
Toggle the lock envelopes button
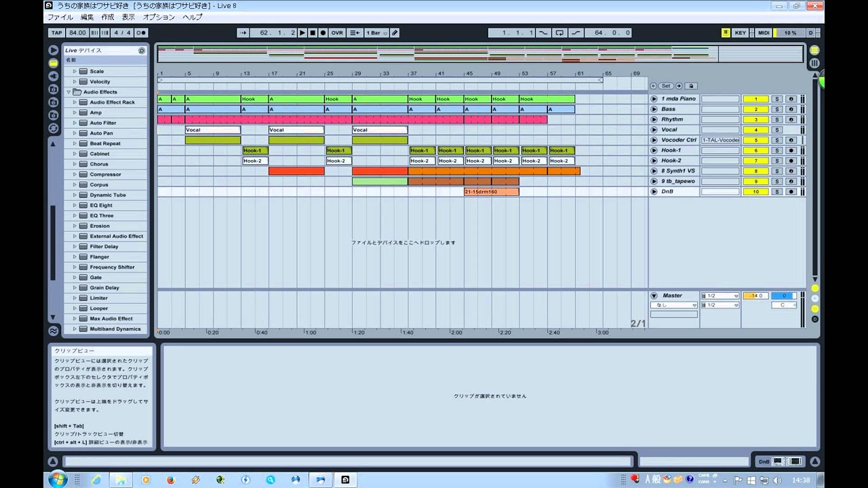tap(691, 86)
